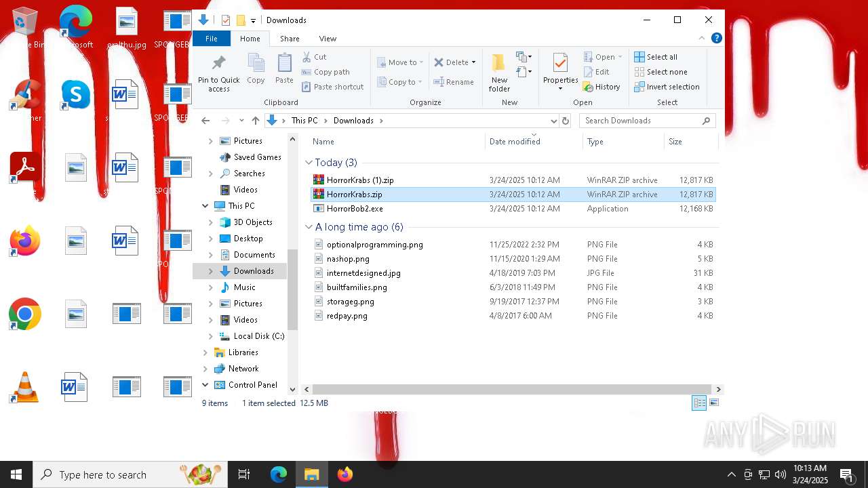Open address bar history dropdown
868x488 pixels.
point(553,121)
